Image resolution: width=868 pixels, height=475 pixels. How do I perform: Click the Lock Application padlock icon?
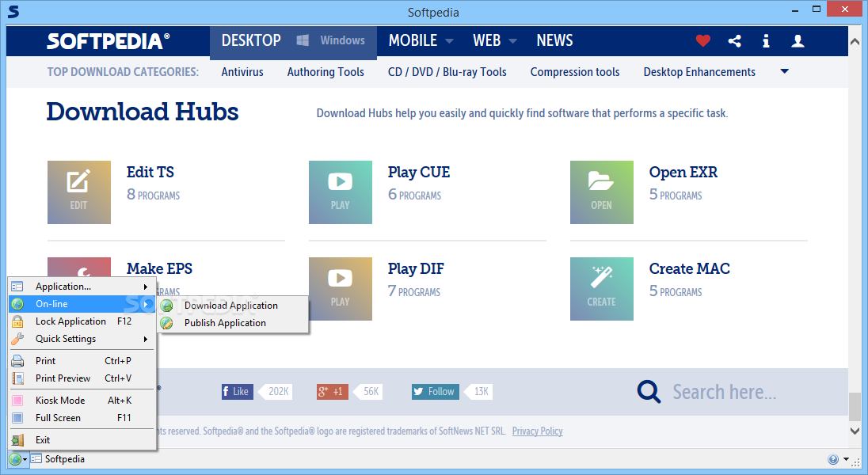(x=17, y=321)
